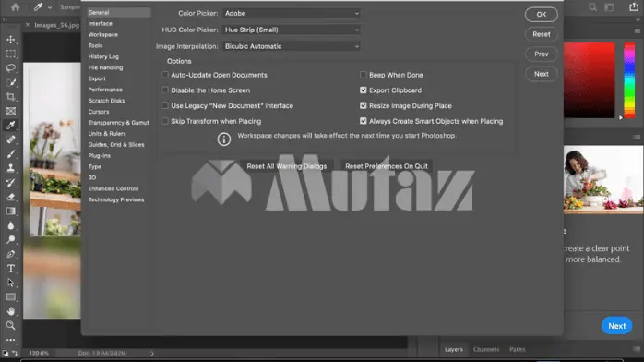Enable Auto-Update Open Documents

pyautogui.click(x=165, y=75)
